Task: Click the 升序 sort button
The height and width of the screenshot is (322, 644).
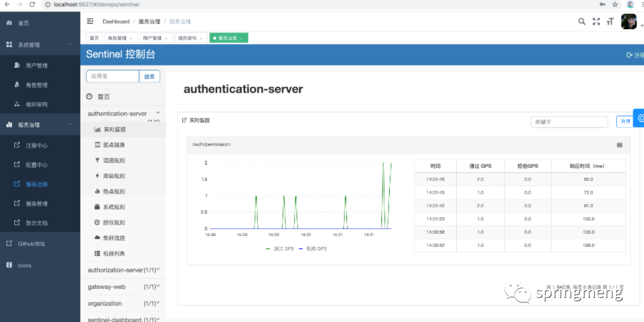Action: pos(626,121)
